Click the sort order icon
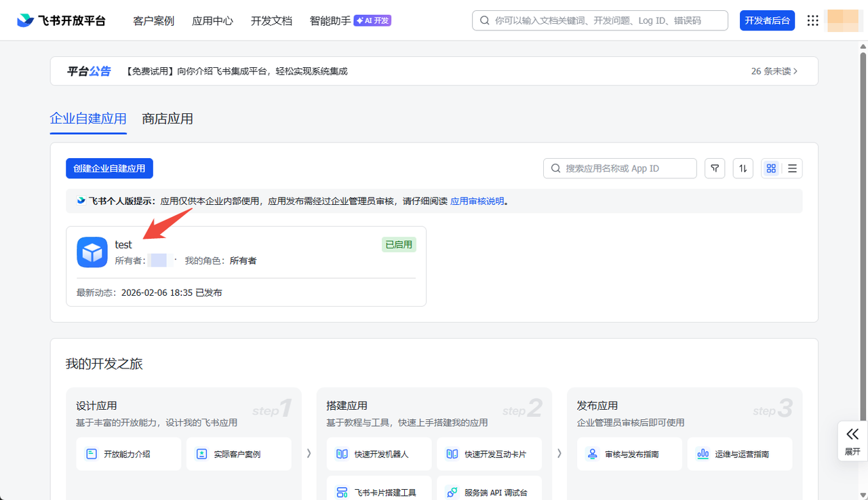 [x=743, y=168]
